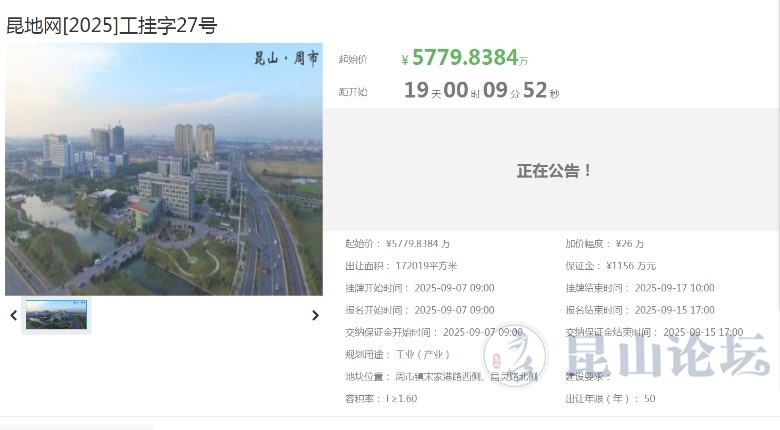The width and height of the screenshot is (780, 430).
Task: Click the green starting price 5779.8384
Action: coord(464,59)
